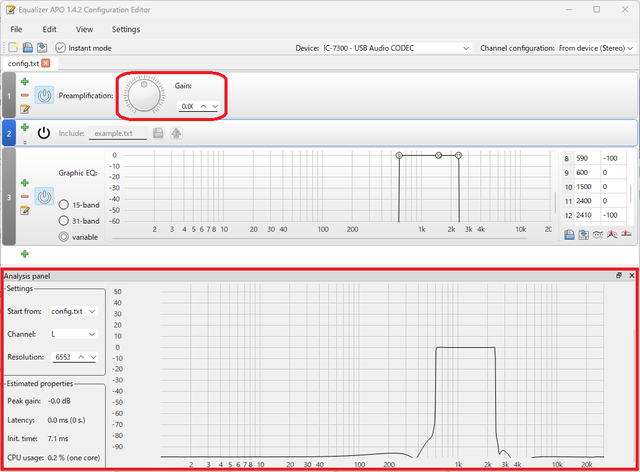The image size is (640, 472).
Task: Export Graphic EQ response to file
Action: coord(584,235)
